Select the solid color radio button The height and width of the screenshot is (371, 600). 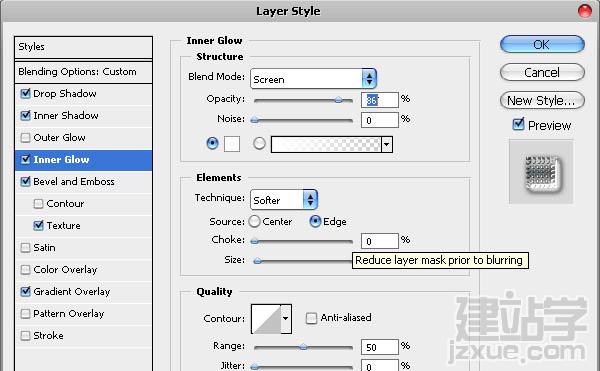click(x=212, y=143)
